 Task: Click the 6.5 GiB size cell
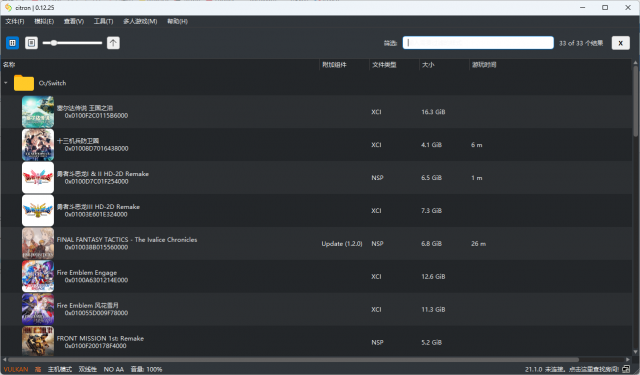431,178
